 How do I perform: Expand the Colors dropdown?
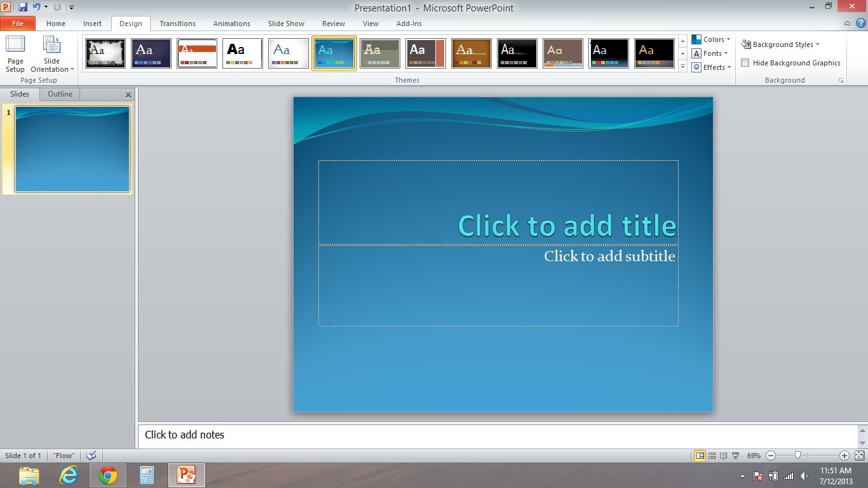click(711, 39)
